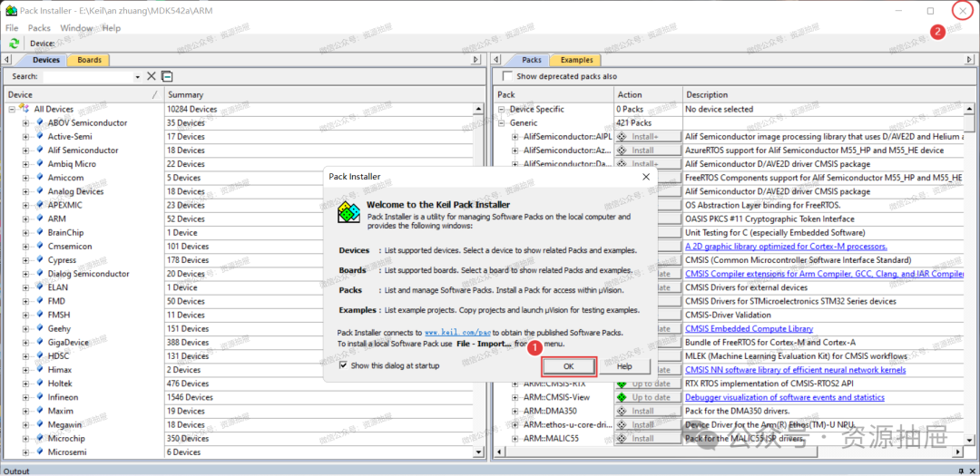Click the Pack Installer title bar icon

11,11
